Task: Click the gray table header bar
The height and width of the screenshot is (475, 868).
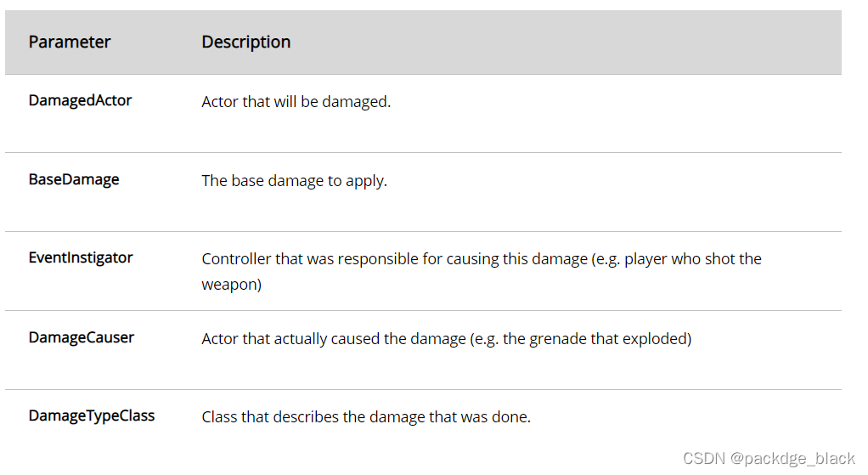Action: click(424, 42)
